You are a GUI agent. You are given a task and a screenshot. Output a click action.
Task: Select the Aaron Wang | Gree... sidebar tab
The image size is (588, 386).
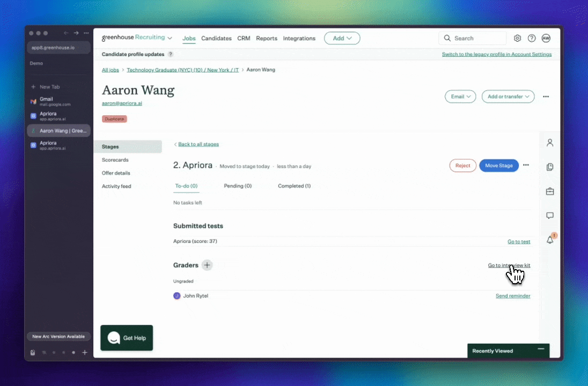58,131
